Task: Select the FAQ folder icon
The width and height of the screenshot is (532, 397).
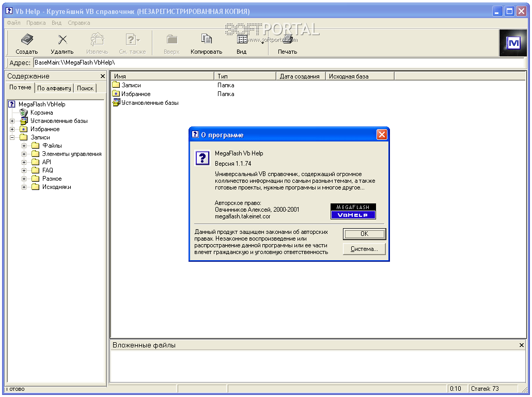Action: [x=35, y=170]
